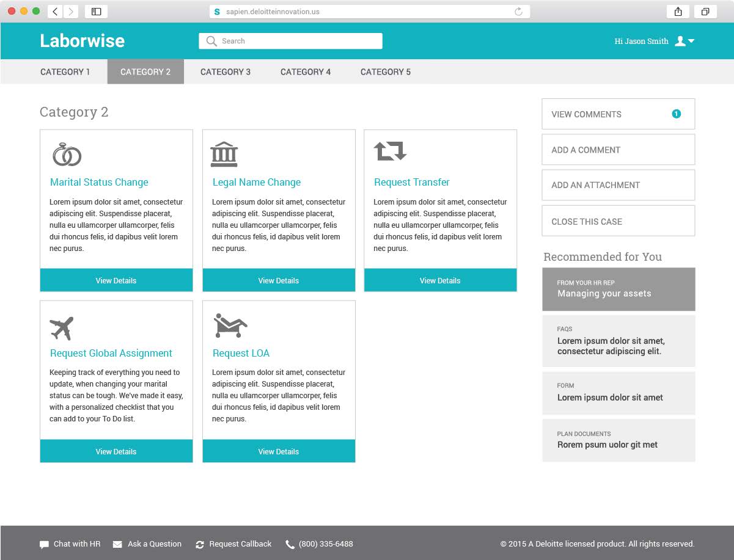Image resolution: width=734 pixels, height=560 pixels.
Task: View Details for Request Transfer
Action: click(x=440, y=280)
